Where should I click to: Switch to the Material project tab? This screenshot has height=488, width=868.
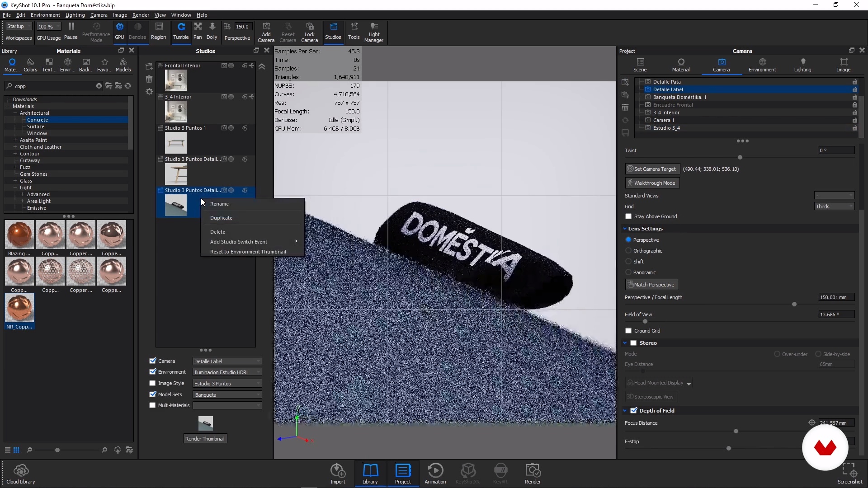coord(681,65)
